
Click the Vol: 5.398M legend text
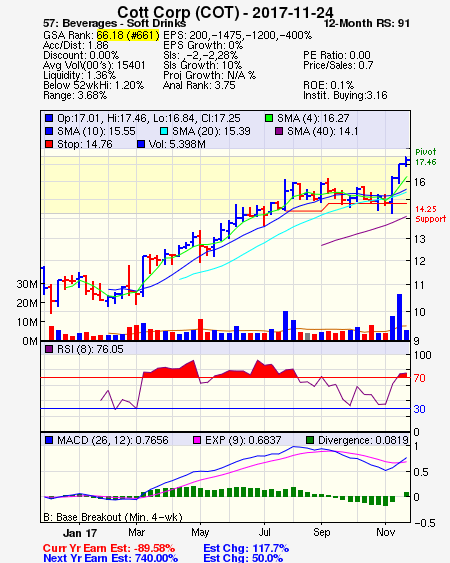pyautogui.click(x=177, y=144)
